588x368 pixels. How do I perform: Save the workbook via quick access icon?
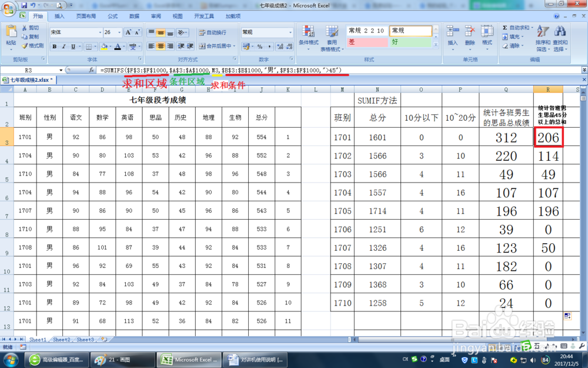tap(24, 5)
